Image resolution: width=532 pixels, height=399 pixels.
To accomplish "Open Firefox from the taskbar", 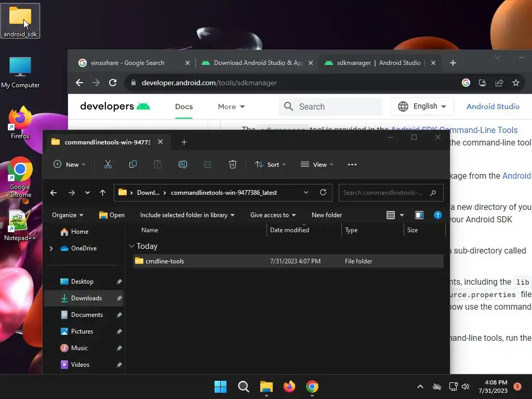I will point(289,387).
